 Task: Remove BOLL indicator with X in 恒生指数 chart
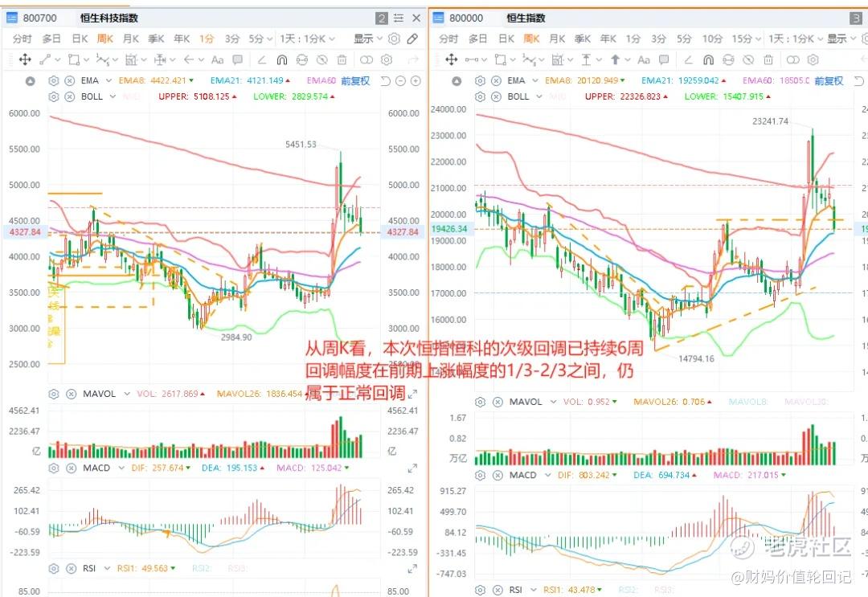click(497, 96)
